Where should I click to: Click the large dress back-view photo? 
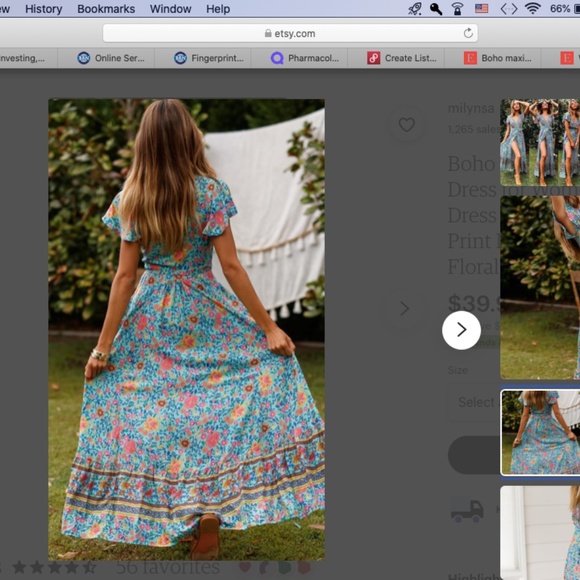186,329
